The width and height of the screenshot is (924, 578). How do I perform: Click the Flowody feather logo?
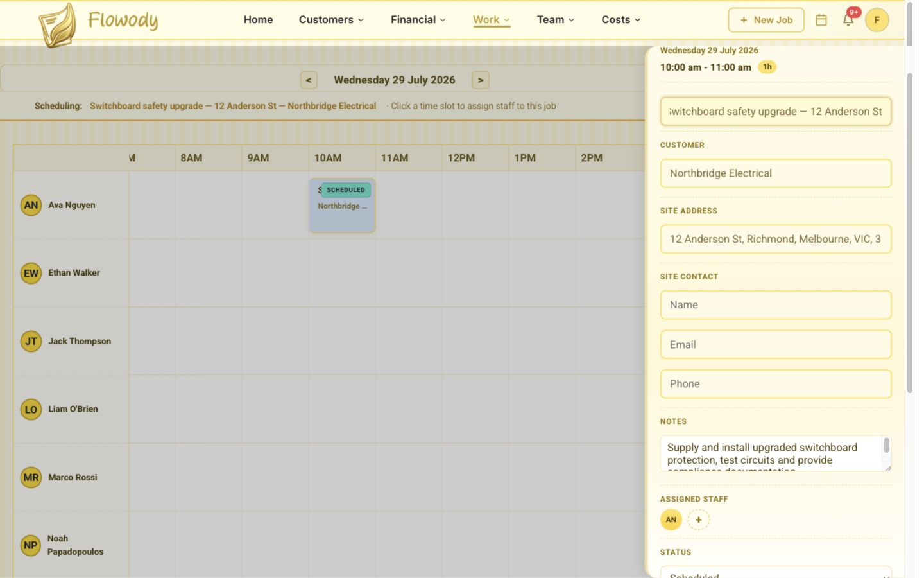click(x=58, y=25)
